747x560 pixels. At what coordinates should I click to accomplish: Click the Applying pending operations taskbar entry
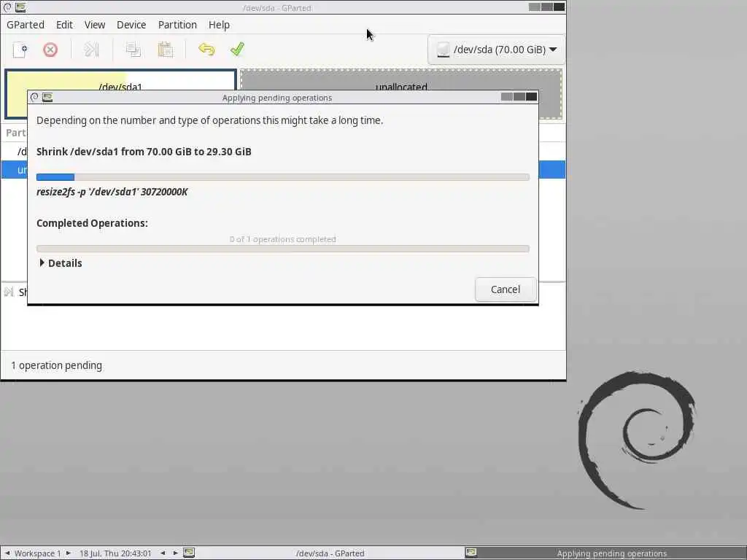(612, 553)
